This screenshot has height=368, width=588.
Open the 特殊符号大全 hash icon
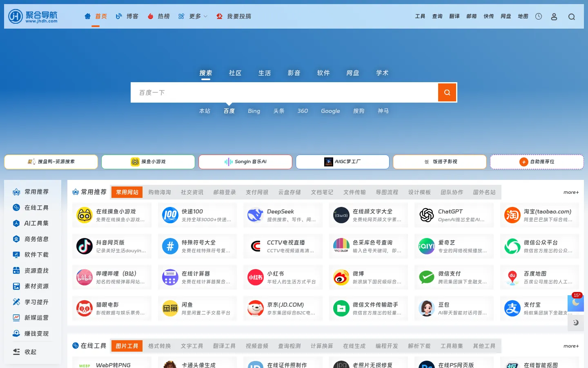(x=170, y=246)
